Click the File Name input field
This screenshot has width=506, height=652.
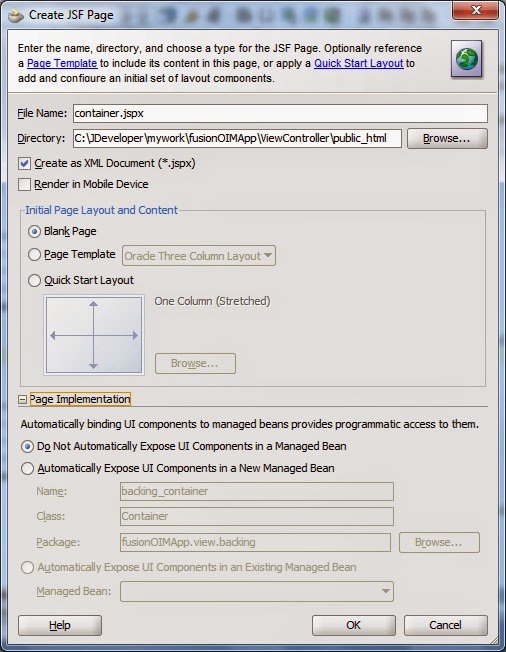click(x=280, y=114)
